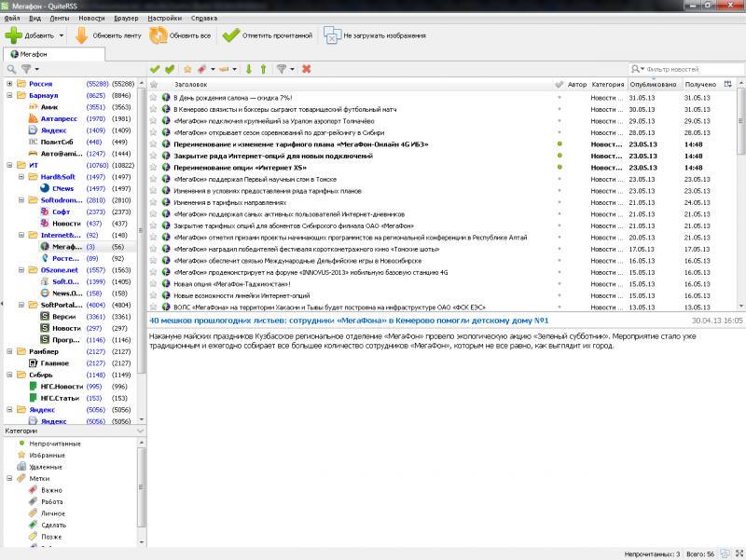Click the star icon in news toolbar
Image resolution: width=746 pixels, height=560 pixels.
pyautogui.click(x=187, y=69)
